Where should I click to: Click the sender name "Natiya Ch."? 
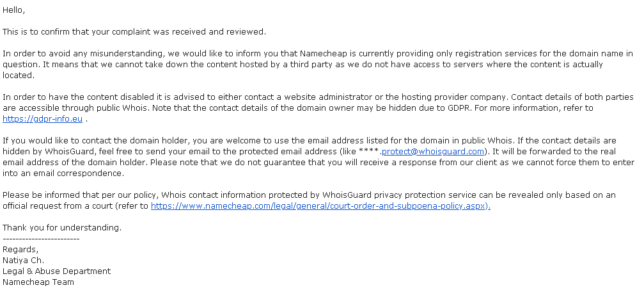[x=24, y=261]
